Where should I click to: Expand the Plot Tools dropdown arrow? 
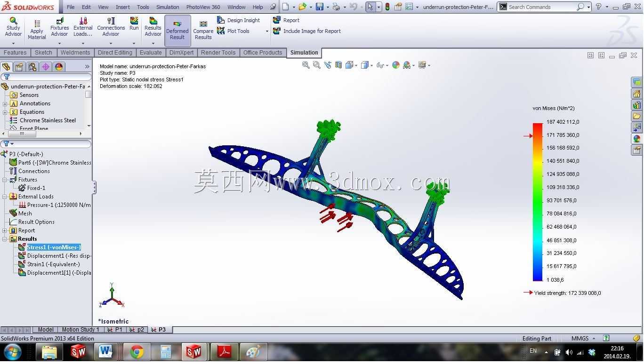267,32
